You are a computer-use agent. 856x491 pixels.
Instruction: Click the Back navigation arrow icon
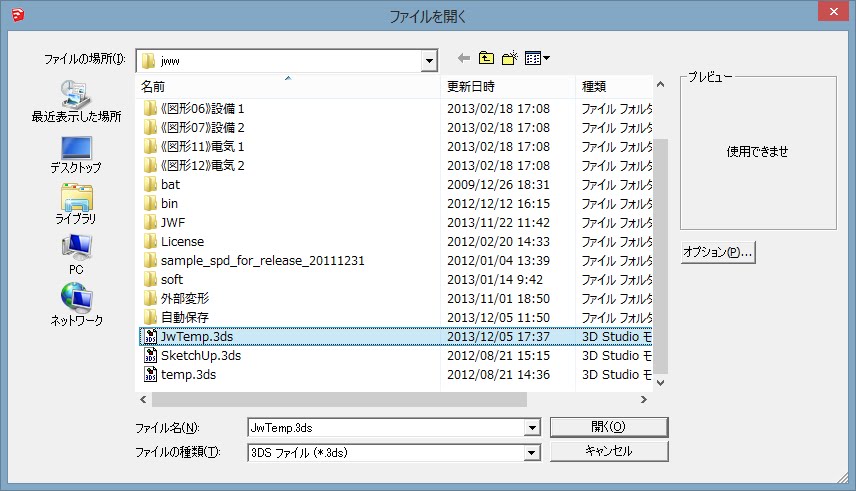tap(463, 58)
